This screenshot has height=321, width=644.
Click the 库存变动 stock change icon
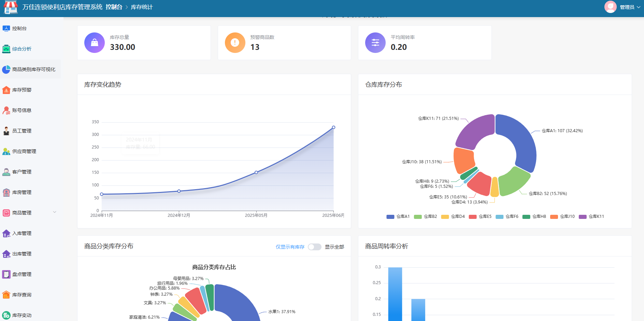point(6,315)
